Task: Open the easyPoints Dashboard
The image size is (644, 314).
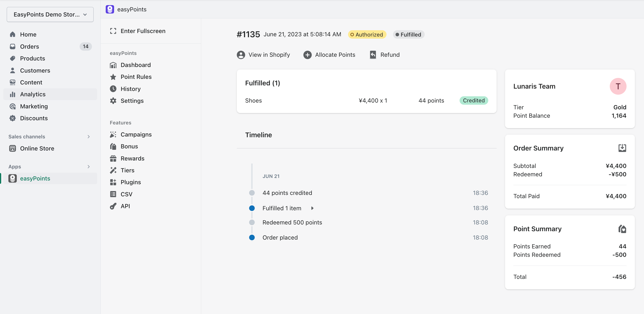Action: pyautogui.click(x=136, y=65)
